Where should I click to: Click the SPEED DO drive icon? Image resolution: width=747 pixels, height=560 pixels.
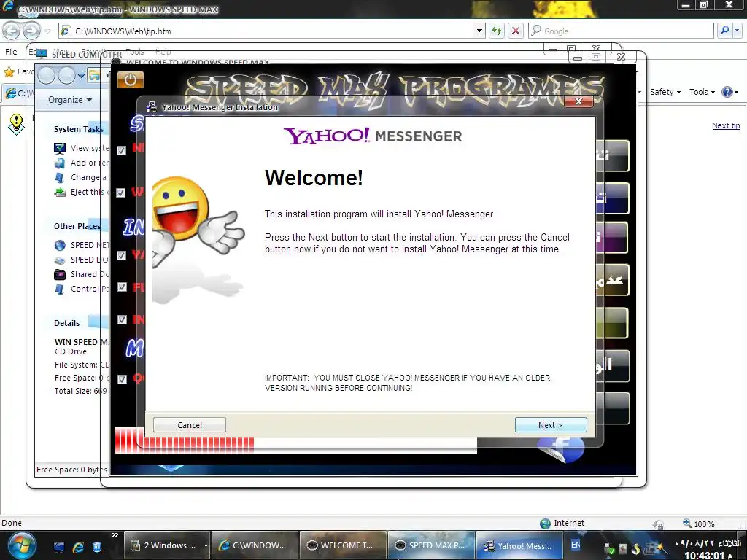[x=60, y=260]
